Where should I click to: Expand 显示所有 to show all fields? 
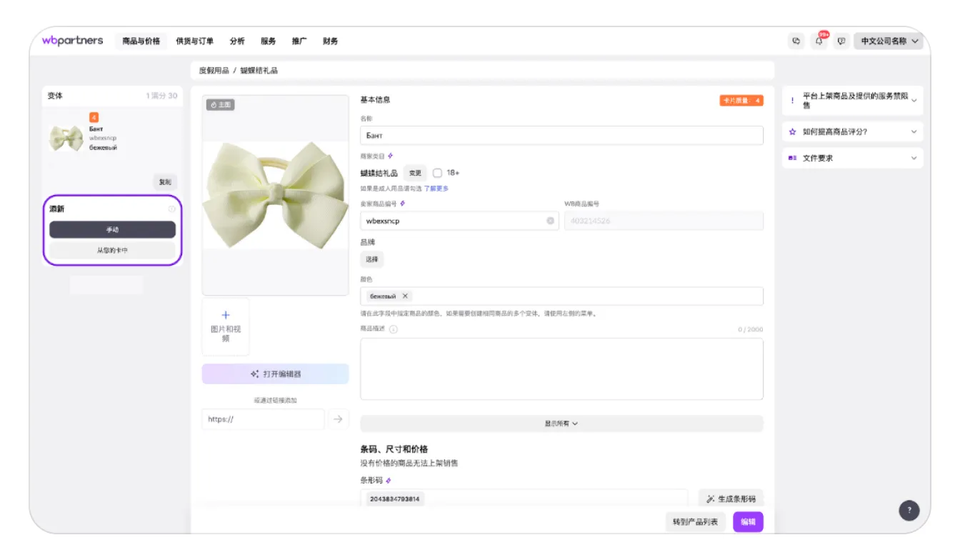[x=561, y=424]
